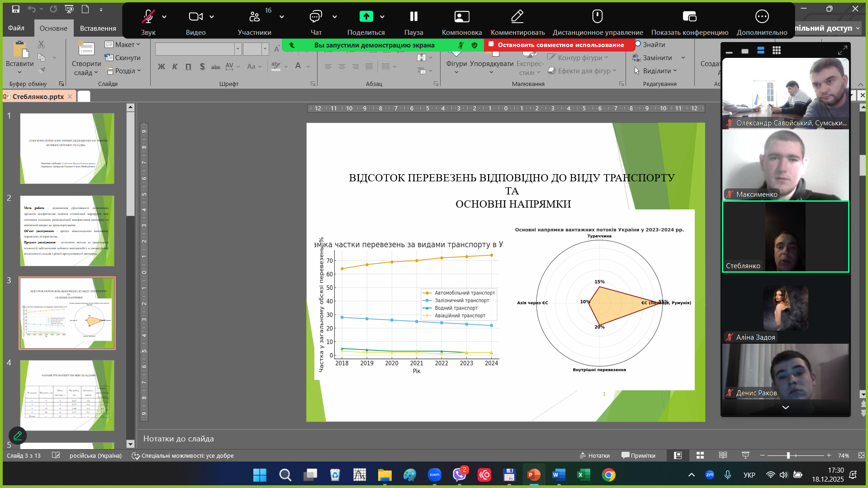Open the Video options arrow in Zoom
The width and height of the screenshot is (868, 488).
(x=212, y=17)
